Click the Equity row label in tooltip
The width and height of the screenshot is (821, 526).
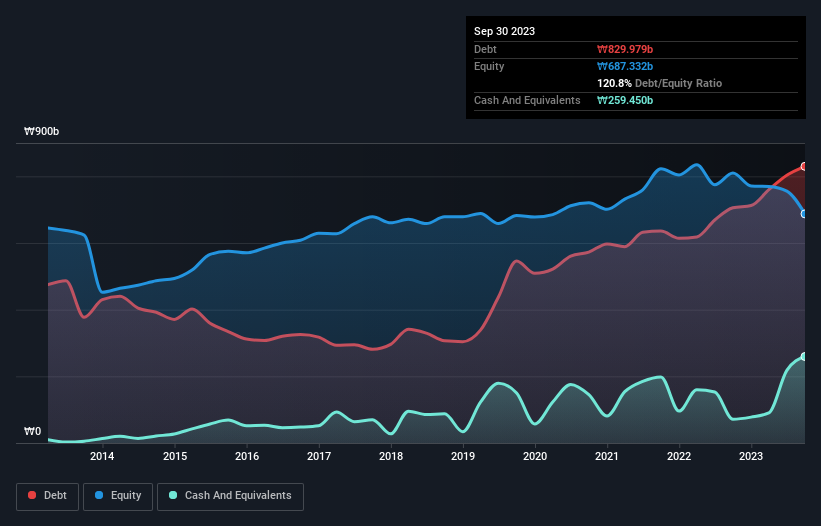pos(489,66)
